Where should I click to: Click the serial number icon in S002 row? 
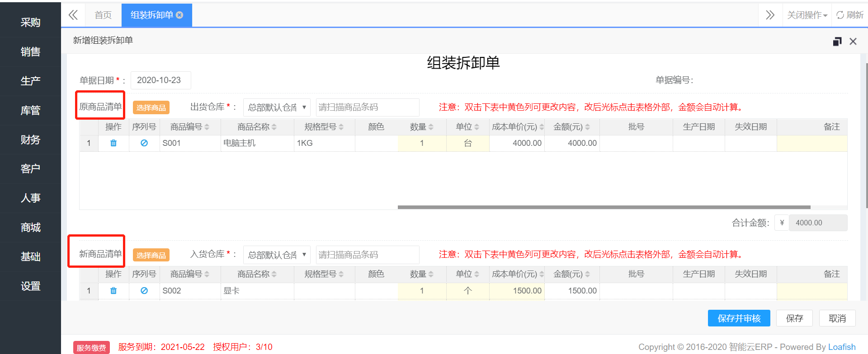click(144, 291)
